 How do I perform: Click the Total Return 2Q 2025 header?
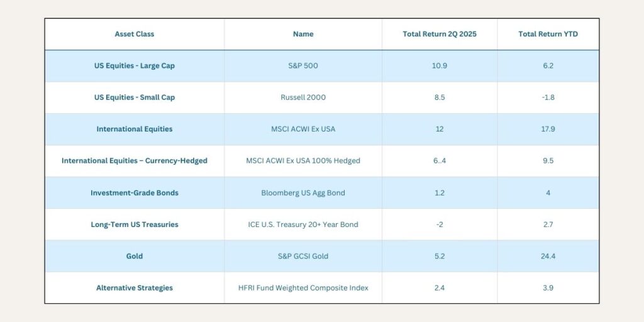[x=440, y=34]
